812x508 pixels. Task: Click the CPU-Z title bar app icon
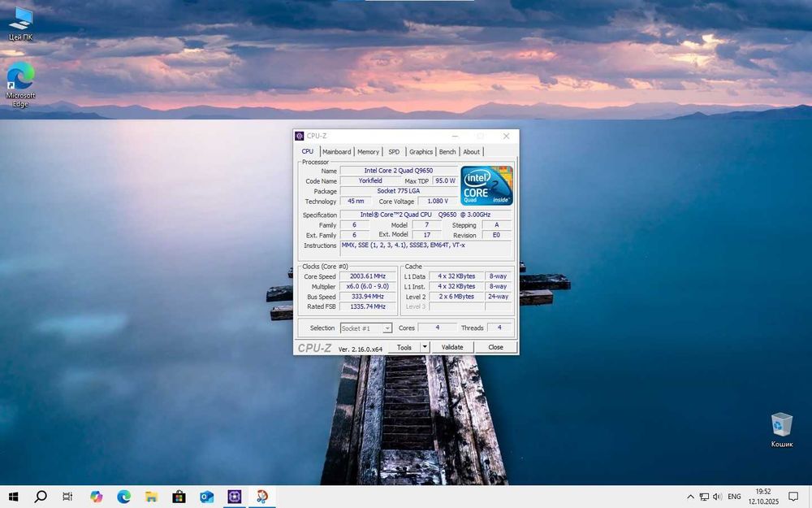point(300,136)
